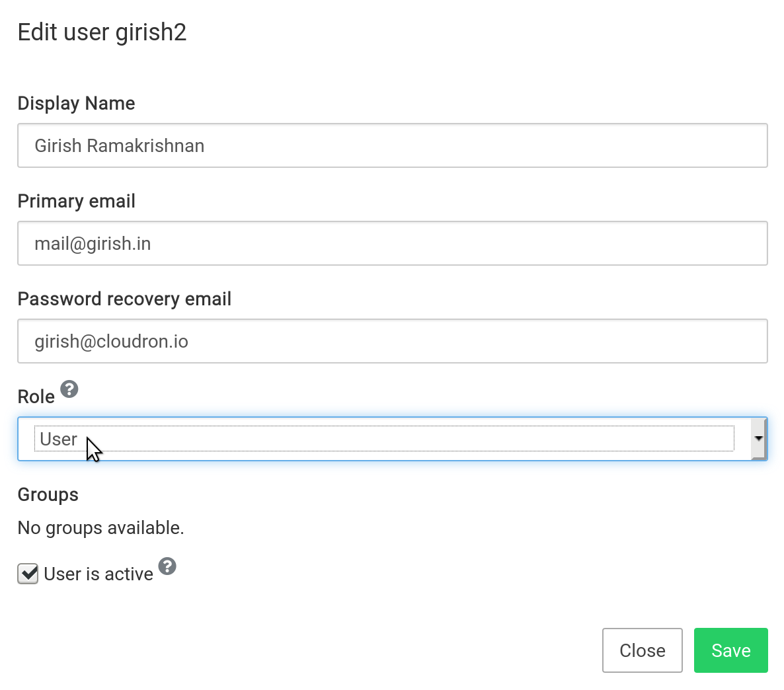Click the 'No groups available.' text
The width and height of the screenshot is (784, 690).
(x=100, y=528)
